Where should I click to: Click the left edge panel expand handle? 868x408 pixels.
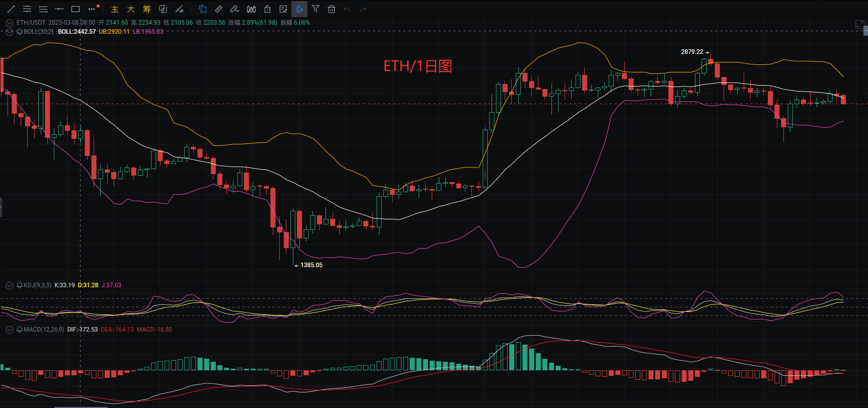pos(1,207)
